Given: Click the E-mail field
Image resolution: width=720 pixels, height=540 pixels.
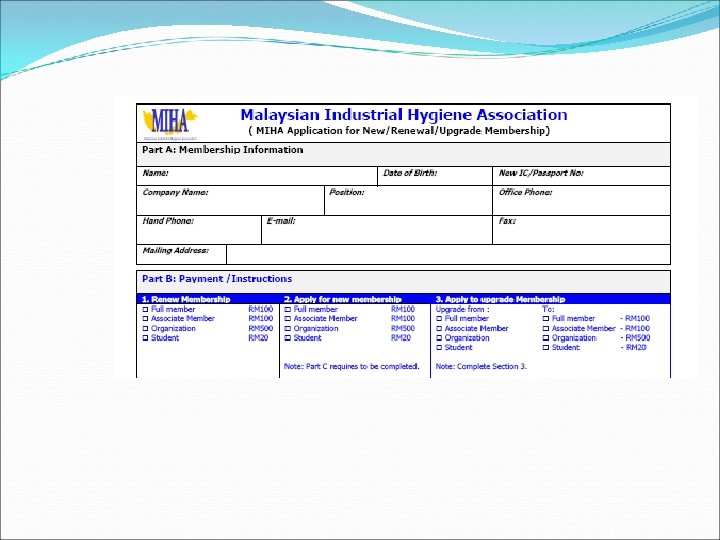Looking at the screenshot, I should [377, 230].
